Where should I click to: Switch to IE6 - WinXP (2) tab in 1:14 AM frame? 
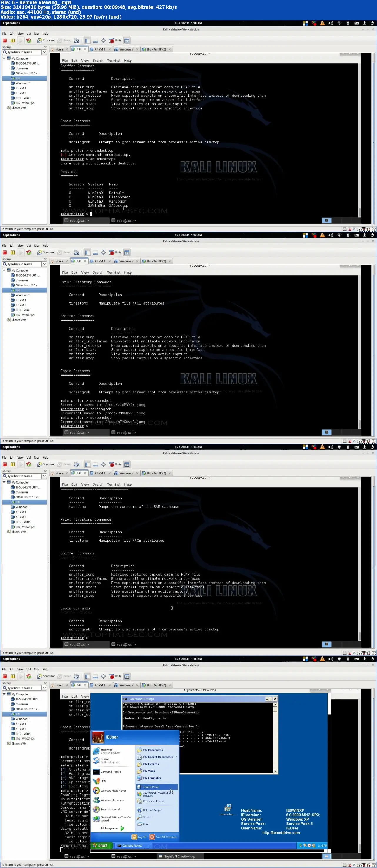[156, 474]
